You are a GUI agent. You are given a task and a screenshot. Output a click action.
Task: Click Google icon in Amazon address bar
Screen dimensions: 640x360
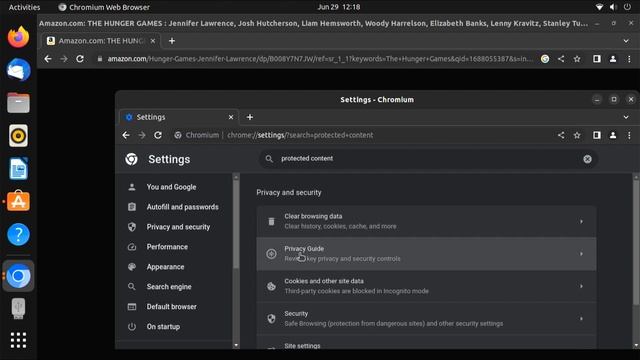click(545, 59)
